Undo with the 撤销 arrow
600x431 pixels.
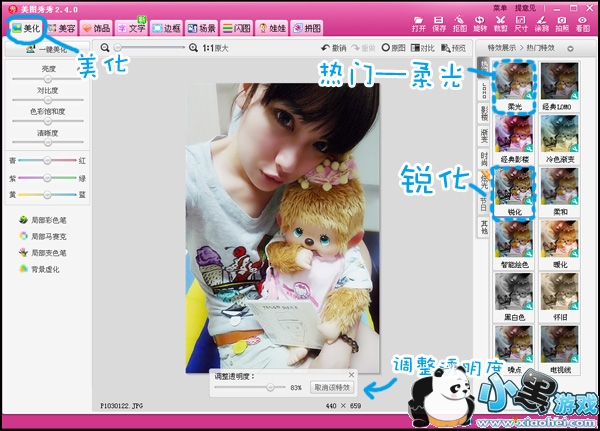pyautogui.click(x=334, y=48)
